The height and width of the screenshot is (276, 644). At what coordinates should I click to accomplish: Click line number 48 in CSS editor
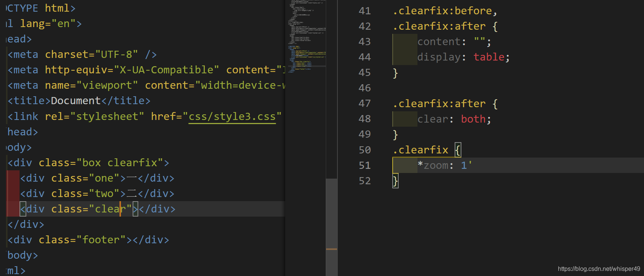(x=364, y=119)
